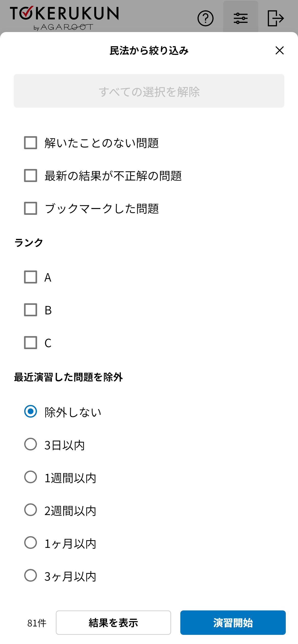Screen dimensions: 298x644
Task: Toggle rank B checkbox
Action: click(31, 310)
